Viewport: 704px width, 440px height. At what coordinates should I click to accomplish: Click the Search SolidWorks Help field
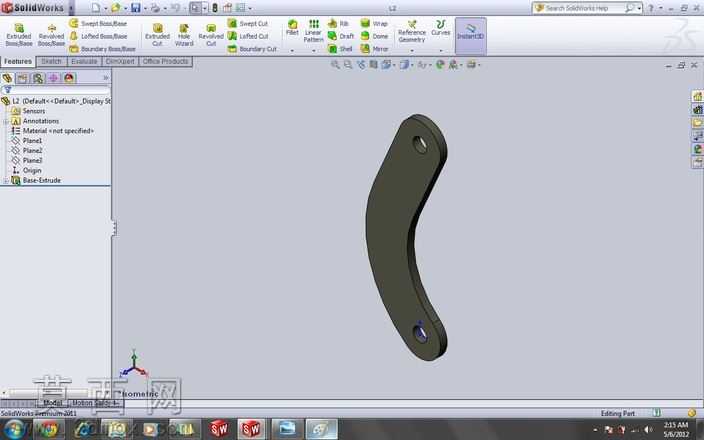[584, 8]
